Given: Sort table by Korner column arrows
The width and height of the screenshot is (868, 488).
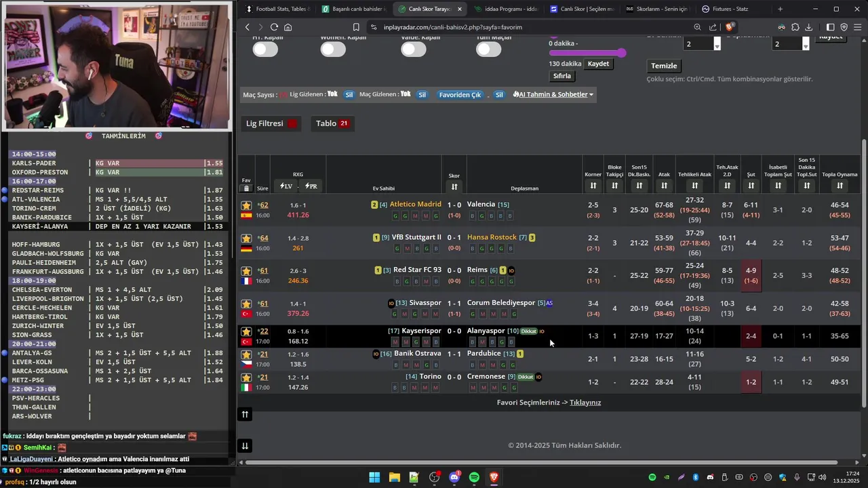Looking at the screenshot, I should click(x=593, y=186).
